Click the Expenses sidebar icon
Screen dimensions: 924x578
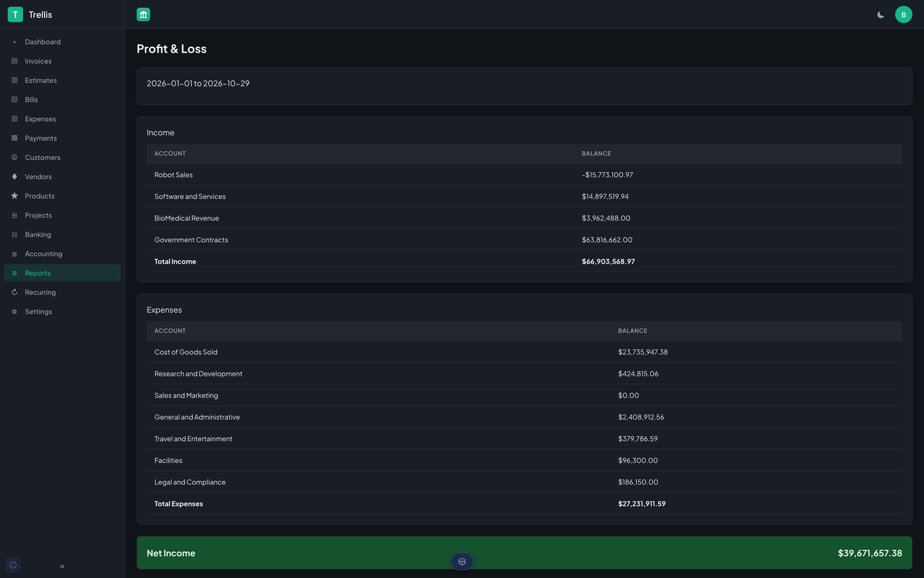pos(14,119)
